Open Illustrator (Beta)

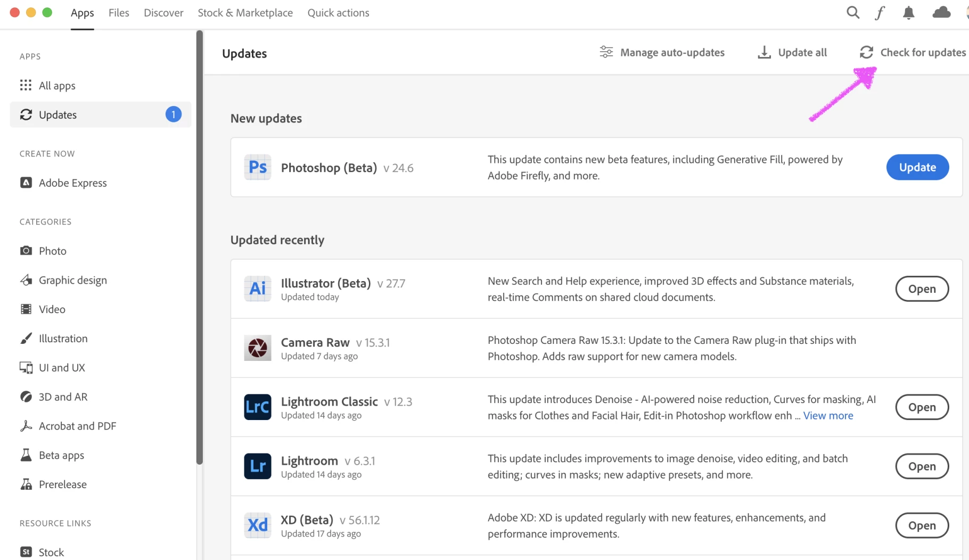922,289
